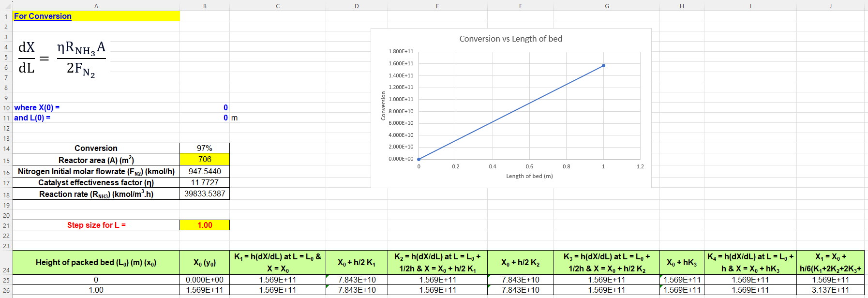
Task: Select the 'Reactor area (A) (m2)' label
Action: coord(96,160)
